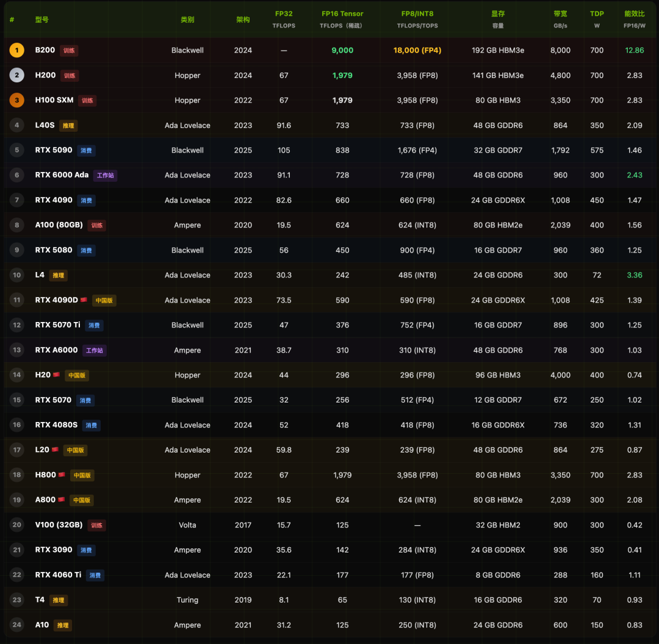Select the RTX 5090 model name
The height and width of the screenshot is (644, 659).
54,150
